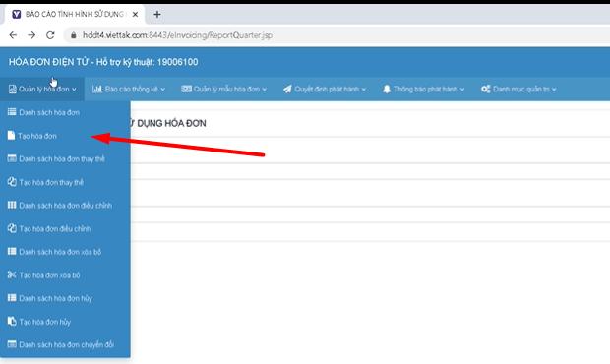Open Danh sách hóa đơn điều chỉnh

[x=65, y=205]
